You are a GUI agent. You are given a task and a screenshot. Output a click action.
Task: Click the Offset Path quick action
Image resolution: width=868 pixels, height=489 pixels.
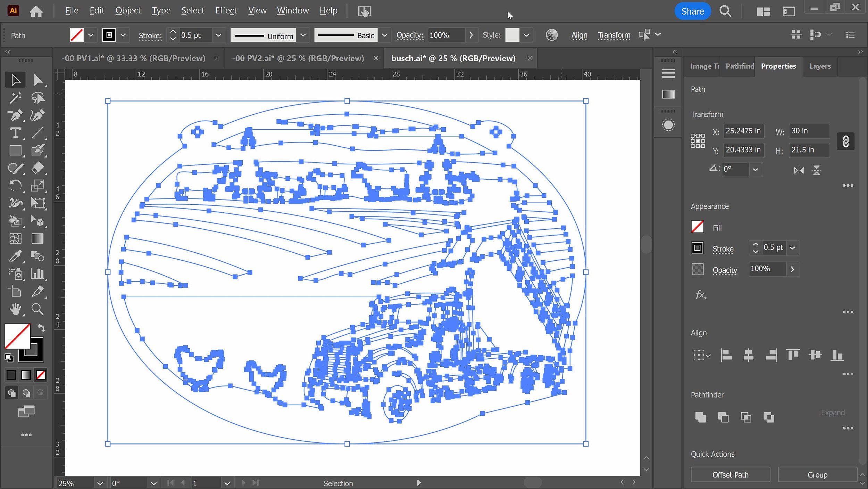730,475
